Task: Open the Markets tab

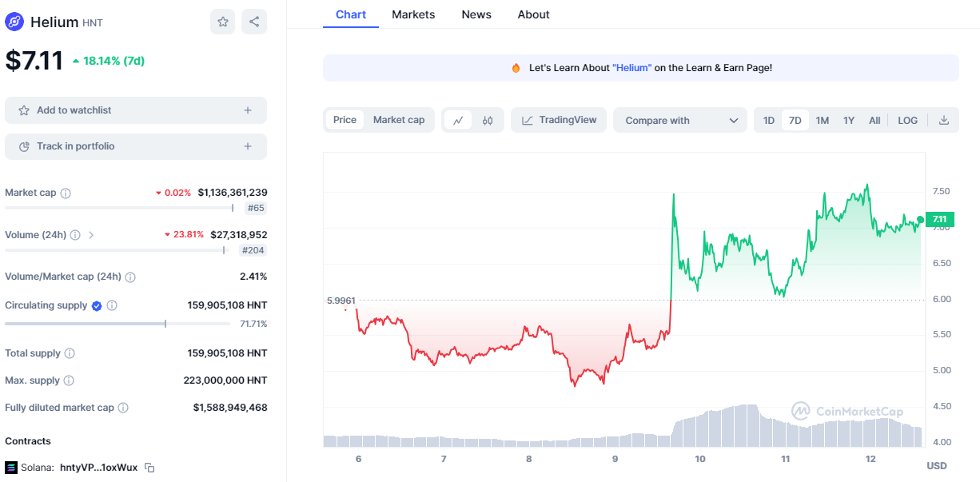Action: pos(413,14)
